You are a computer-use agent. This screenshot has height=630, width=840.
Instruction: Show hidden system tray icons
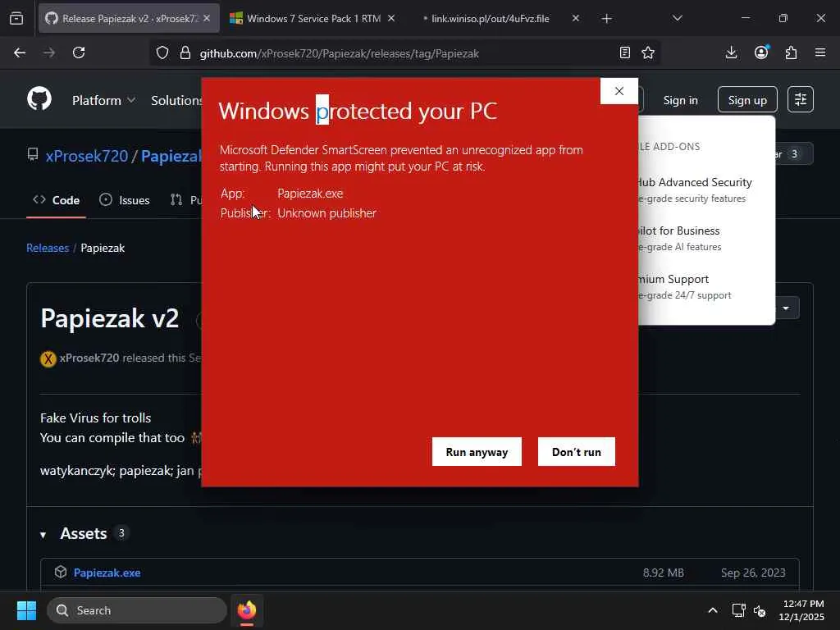tap(713, 610)
